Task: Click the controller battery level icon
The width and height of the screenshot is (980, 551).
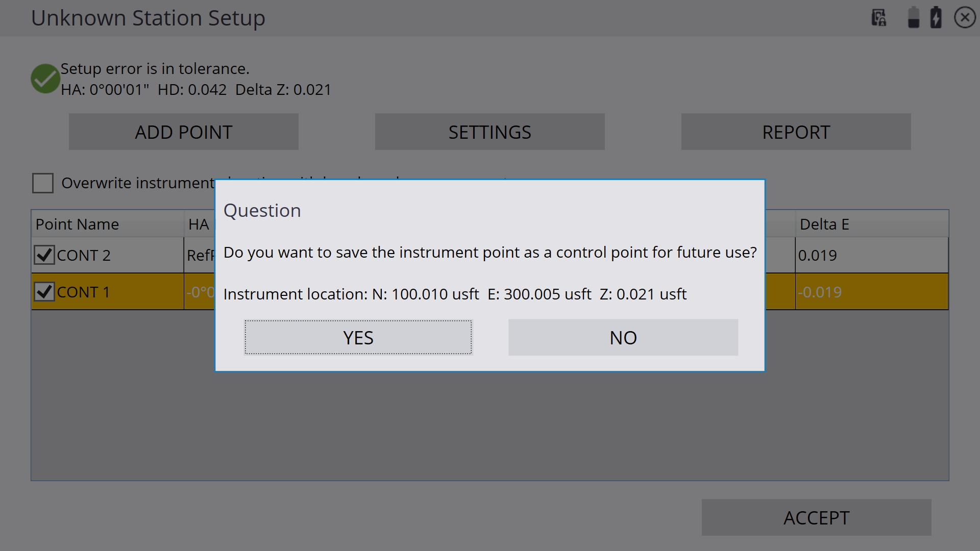Action: pos(914,18)
